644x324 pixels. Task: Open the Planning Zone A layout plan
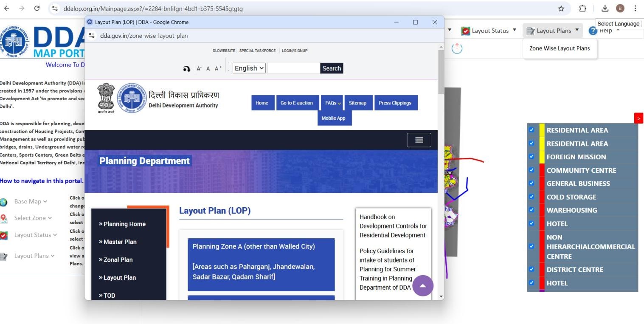(261, 265)
